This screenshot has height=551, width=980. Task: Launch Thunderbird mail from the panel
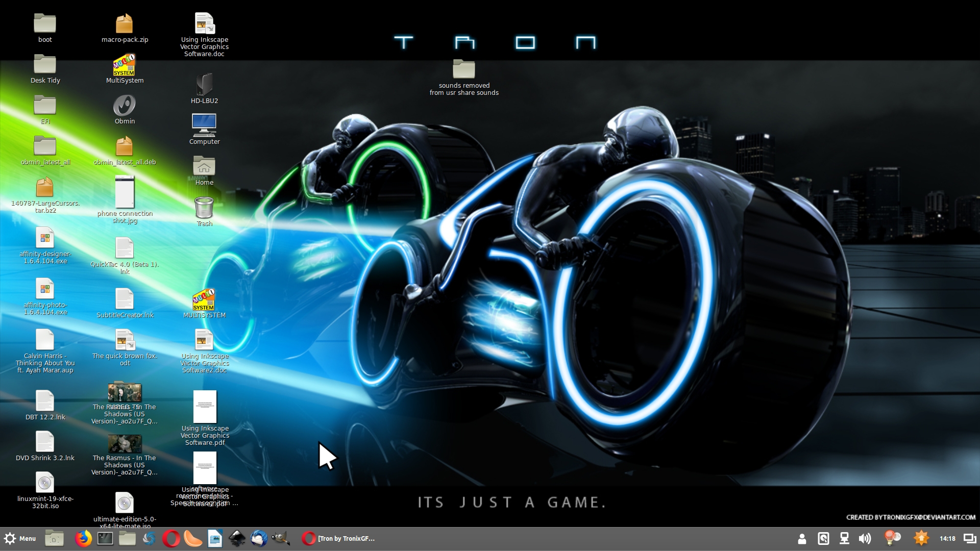pos(259,538)
